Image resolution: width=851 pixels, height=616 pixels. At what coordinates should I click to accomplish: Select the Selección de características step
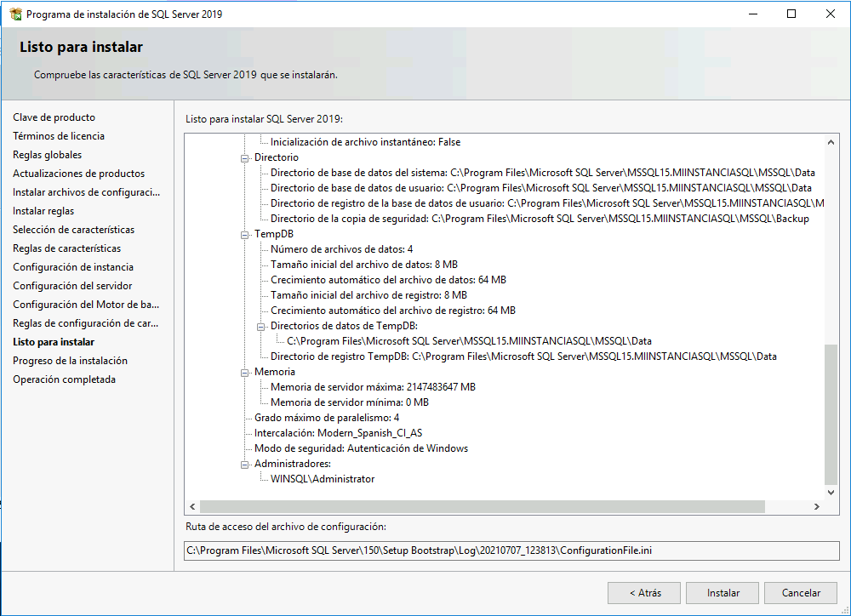(x=74, y=230)
